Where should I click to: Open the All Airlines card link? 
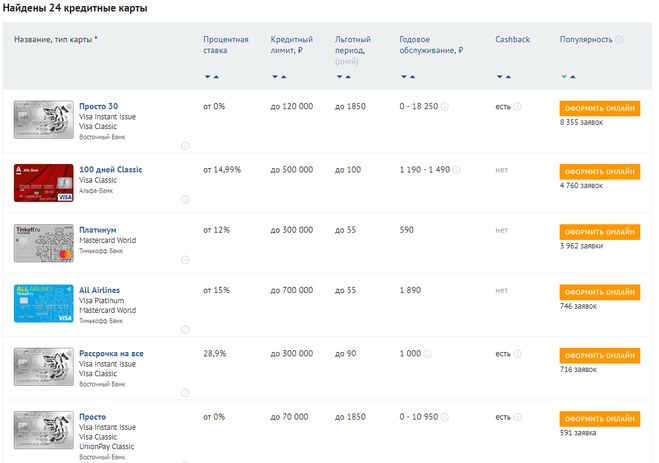tap(99, 290)
